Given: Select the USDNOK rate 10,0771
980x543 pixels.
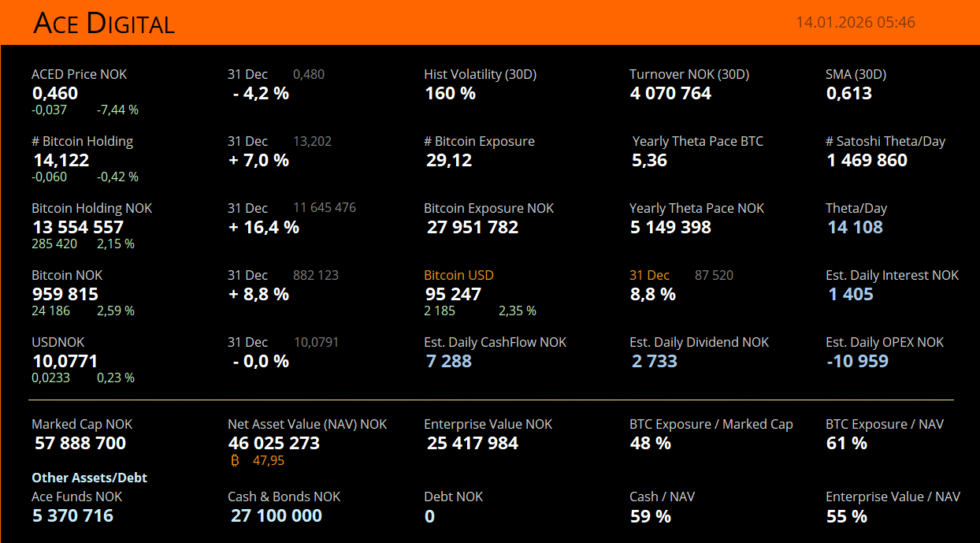Looking at the screenshot, I should [x=65, y=361].
